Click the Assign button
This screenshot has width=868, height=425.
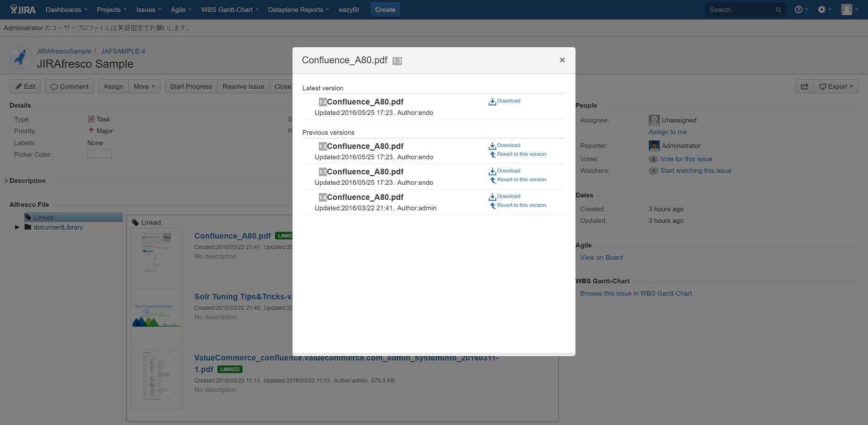click(x=113, y=86)
